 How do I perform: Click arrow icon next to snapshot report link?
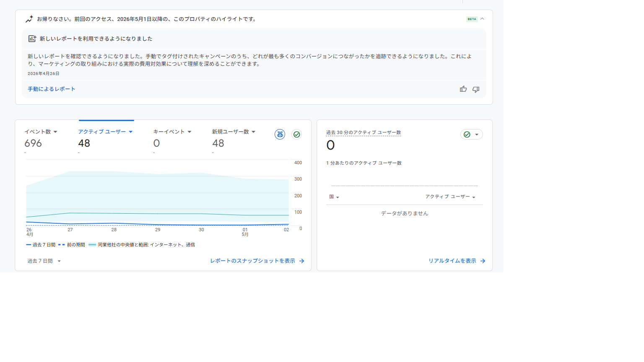coord(302,261)
